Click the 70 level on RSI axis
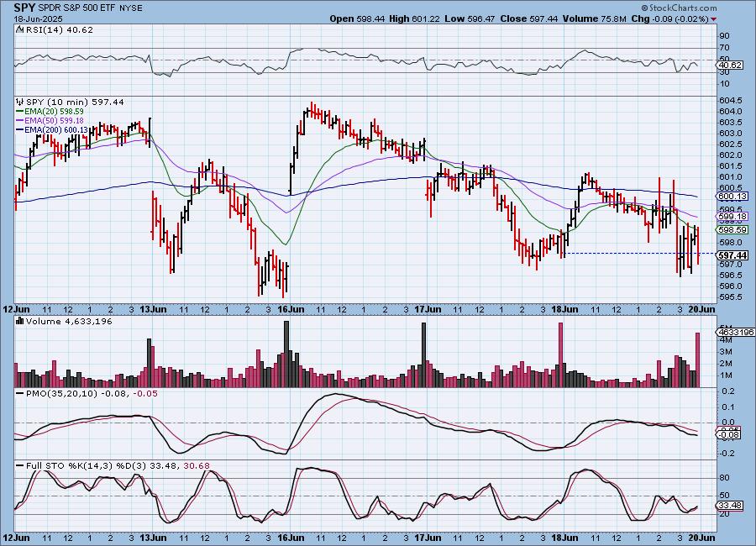756x546 pixels. [x=724, y=48]
